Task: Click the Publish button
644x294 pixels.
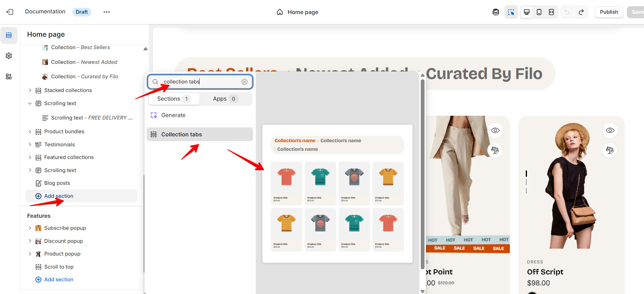Action: pyautogui.click(x=609, y=12)
